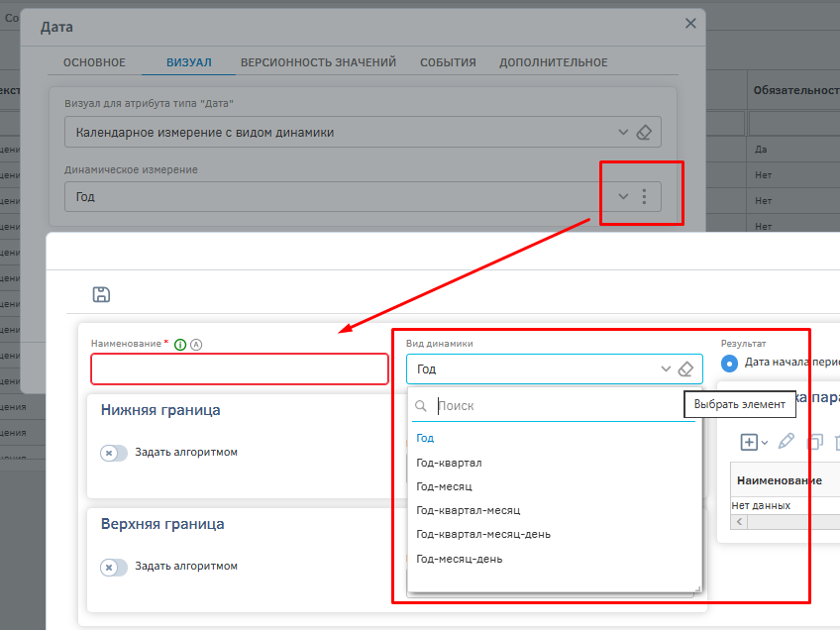Click the circled A icon beside Наименование
Viewport: 840px width, 630px height.
(196, 344)
